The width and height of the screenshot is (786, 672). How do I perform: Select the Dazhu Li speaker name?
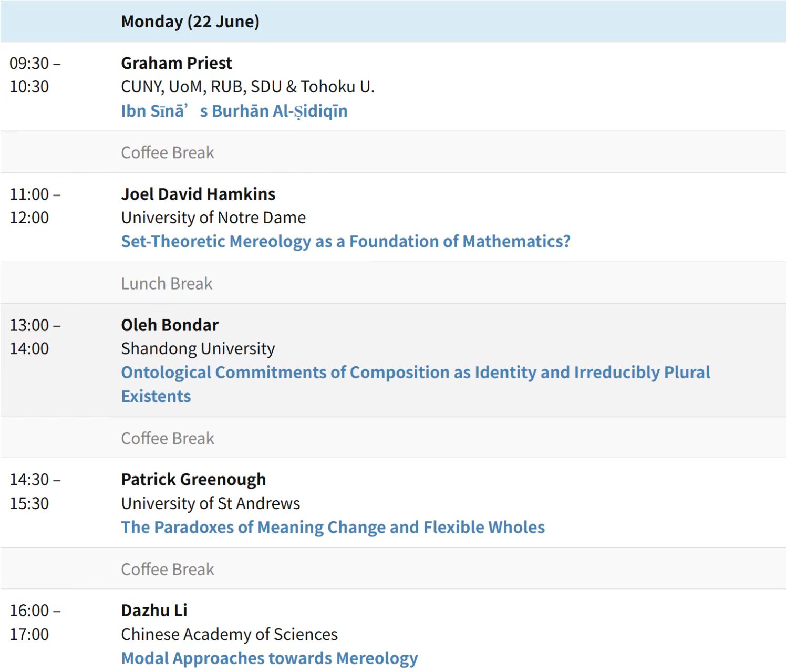click(154, 610)
